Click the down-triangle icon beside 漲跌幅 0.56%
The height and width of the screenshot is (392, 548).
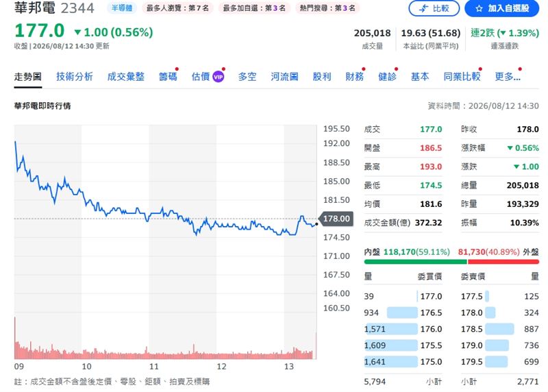point(510,148)
